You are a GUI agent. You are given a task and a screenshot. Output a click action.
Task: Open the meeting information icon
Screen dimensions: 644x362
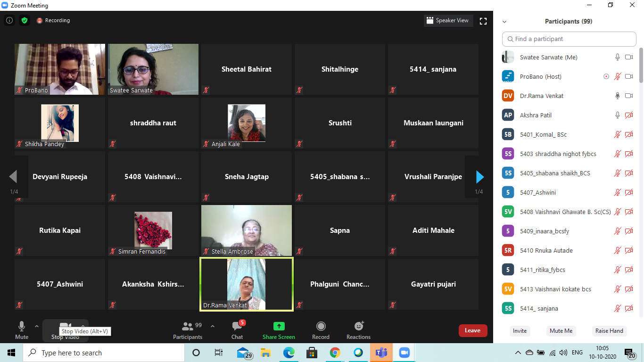(x=9, y=20)
